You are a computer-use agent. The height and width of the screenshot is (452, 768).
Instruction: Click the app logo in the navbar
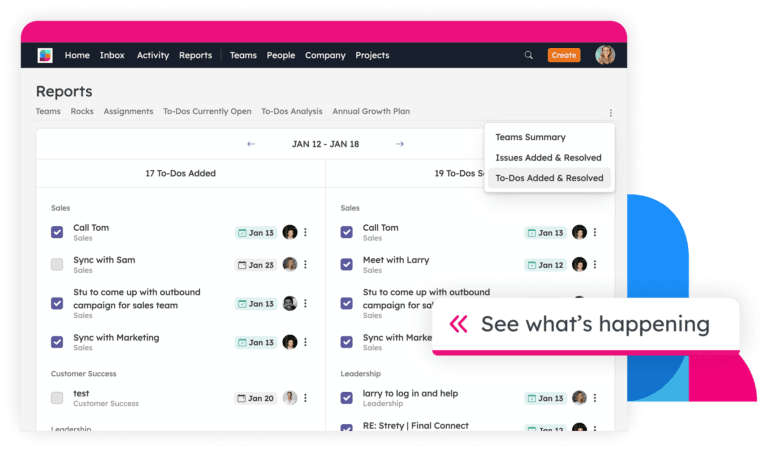coord(45,55)
